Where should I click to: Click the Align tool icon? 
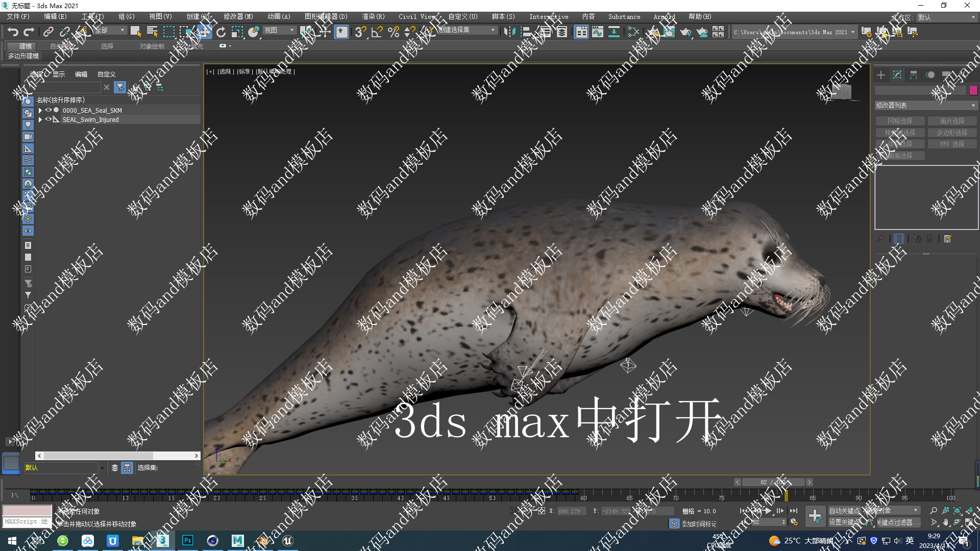point(526,32)
